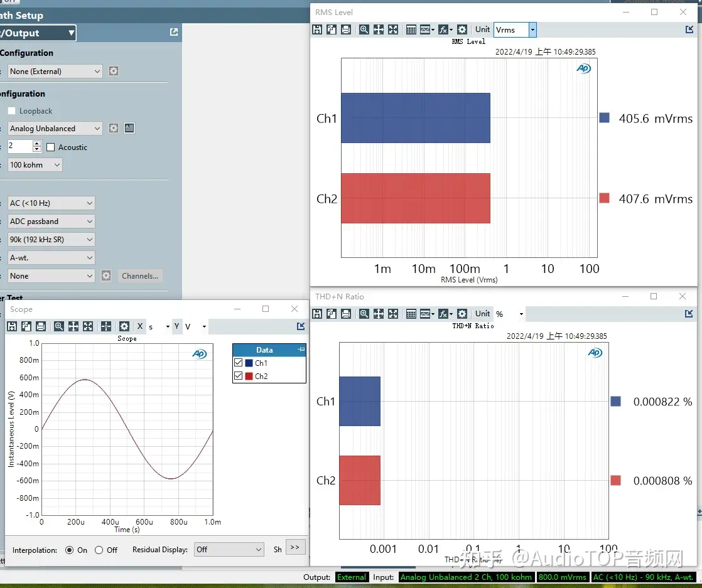Show the data table in RMS Level window
Screen dimensions: 702x588
pos(411,29)
